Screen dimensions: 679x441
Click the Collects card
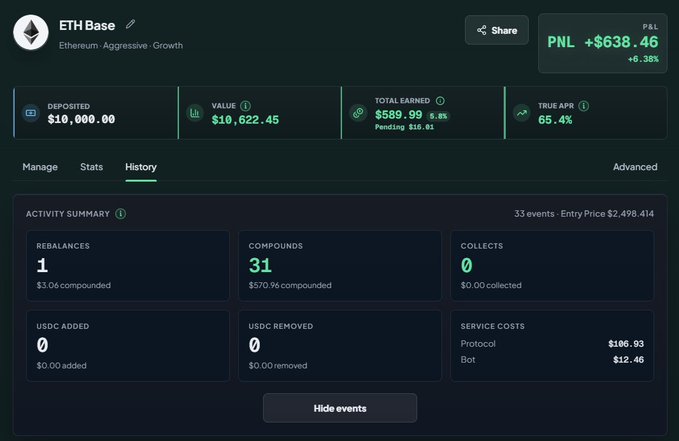(x=552, y=266)
